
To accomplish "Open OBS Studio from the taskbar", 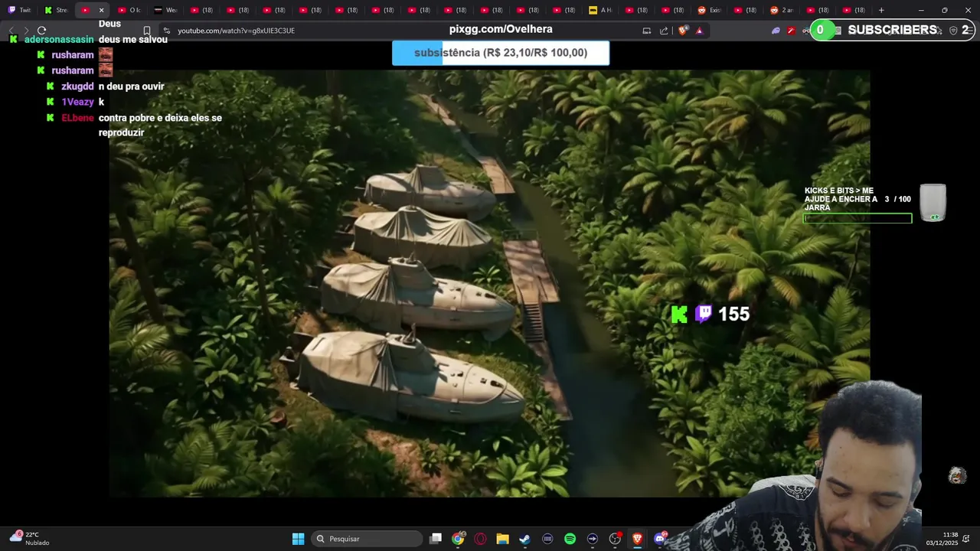I will [x=615, y=539].
